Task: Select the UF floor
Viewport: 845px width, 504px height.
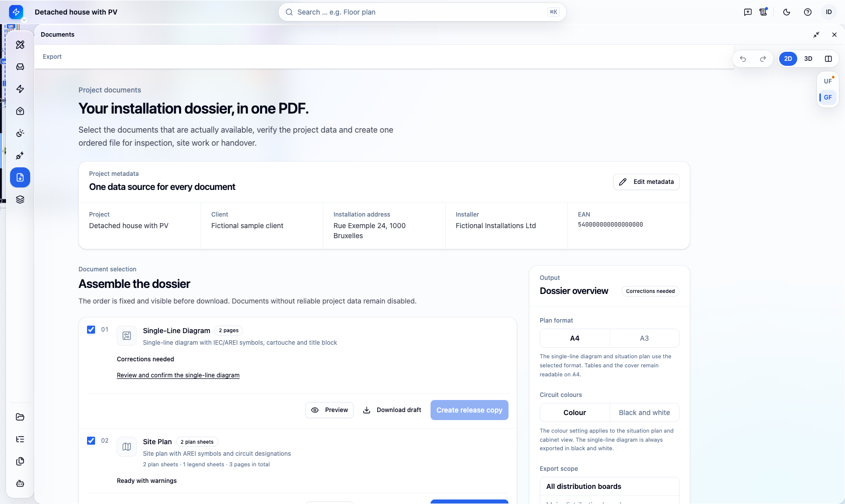Action: (x=828, y=81)
